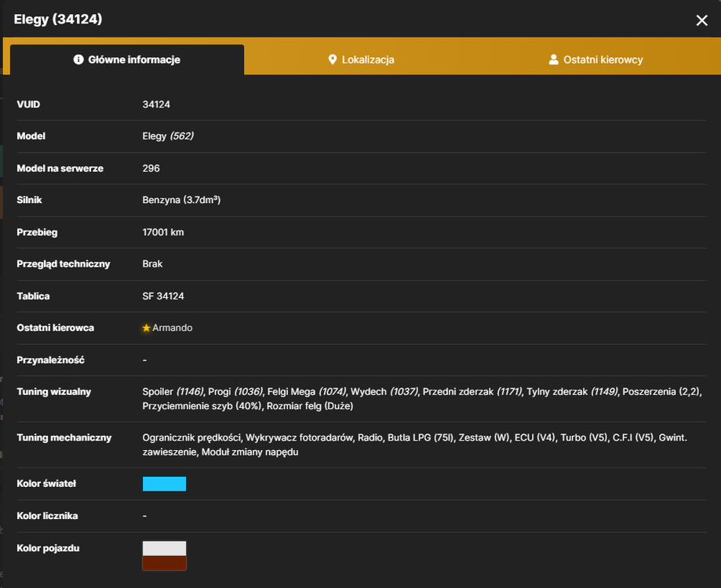Click the Butla LPG (75l) entry
Image resolution: width=721 pixels, height=588 pixels.
click(x=421, y=437)
